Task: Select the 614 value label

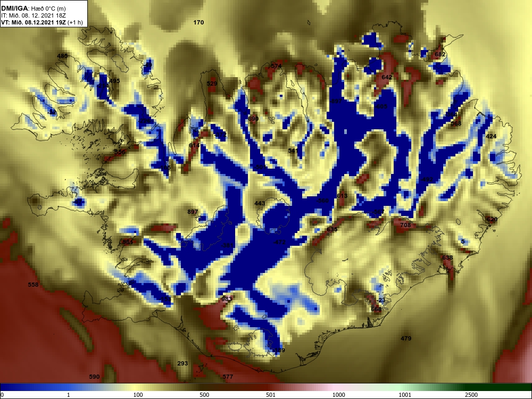Action: 194,145
